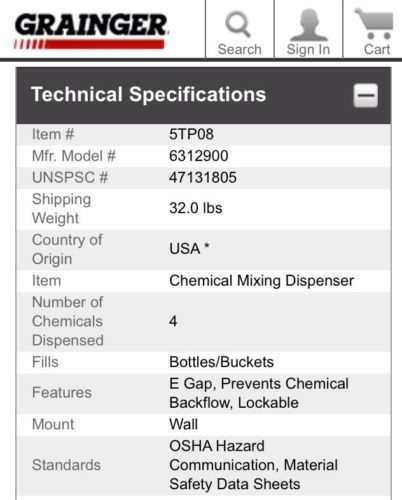
Task: Tap the Search label text
Action: 239,49
